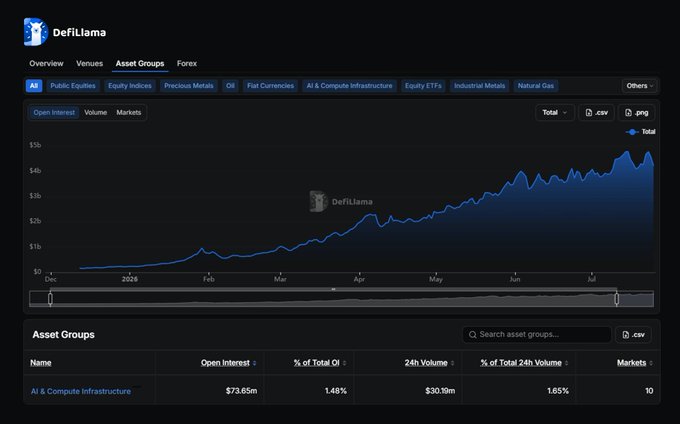Click the Name column header
This screenshot has width=680, height=424.
[x=41, y=363]
